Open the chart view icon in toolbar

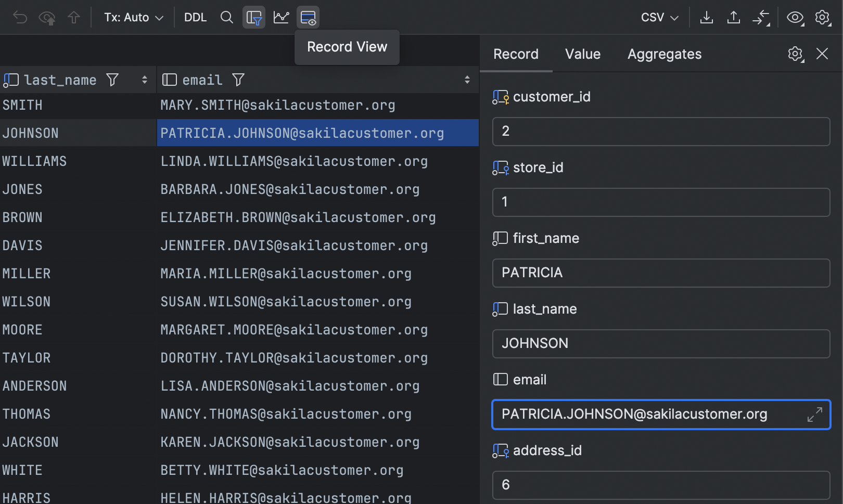(281, 17)
